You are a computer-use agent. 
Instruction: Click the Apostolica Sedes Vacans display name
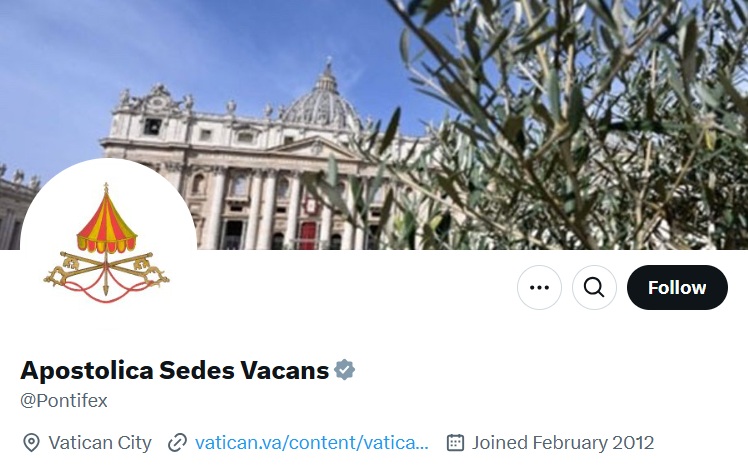click(175, 370)
